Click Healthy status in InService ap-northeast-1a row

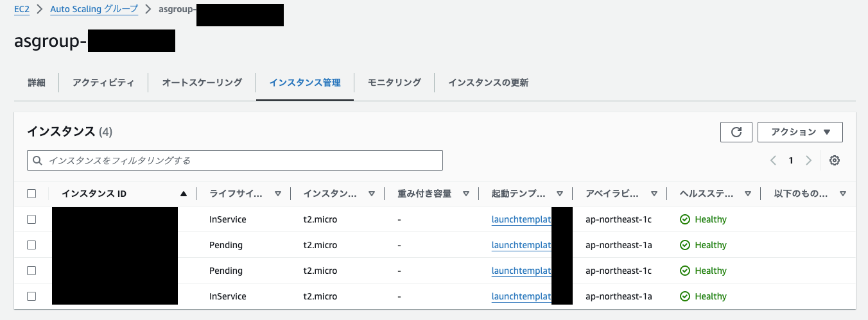(704, 296)
